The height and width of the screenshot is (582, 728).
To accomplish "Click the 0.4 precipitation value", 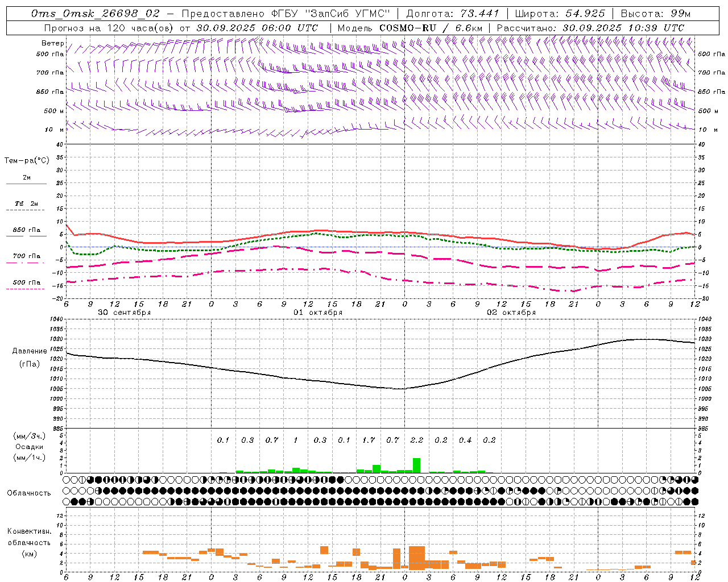I will coord(465,440).
